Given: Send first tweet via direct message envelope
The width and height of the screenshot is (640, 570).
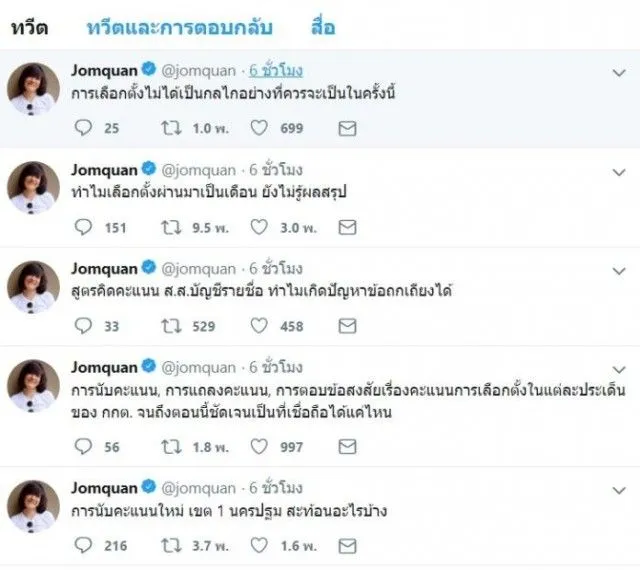Looking at the screenshot, I should 347,128.
